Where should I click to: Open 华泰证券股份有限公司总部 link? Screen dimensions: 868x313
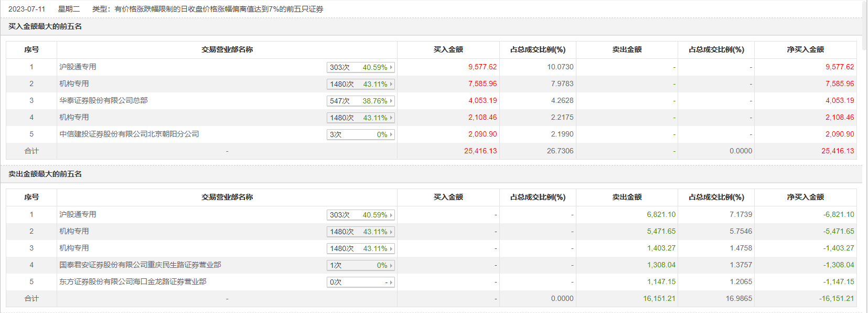coord(103,100)
